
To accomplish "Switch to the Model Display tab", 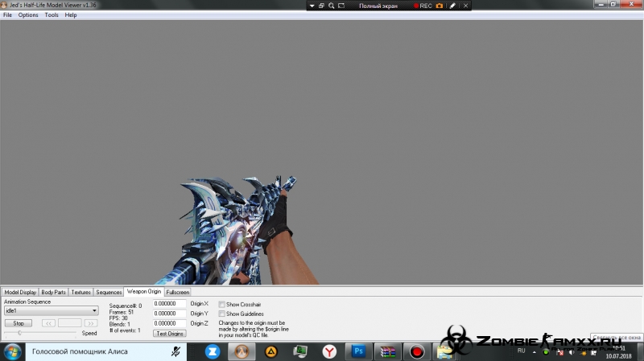I will click(x=20, y=292).
